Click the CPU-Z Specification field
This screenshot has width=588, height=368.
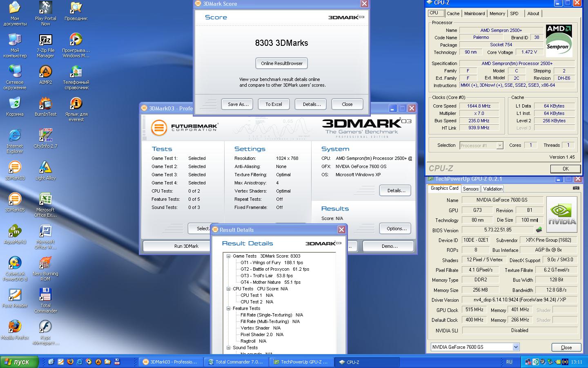tap(517, 63)
